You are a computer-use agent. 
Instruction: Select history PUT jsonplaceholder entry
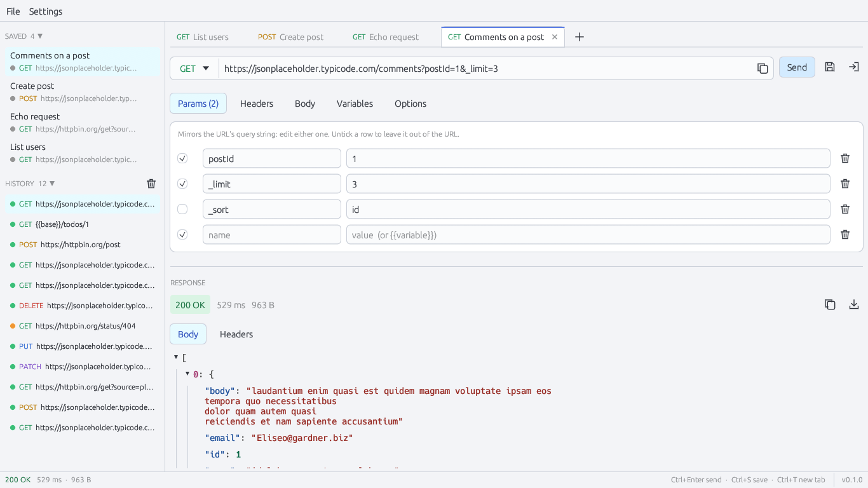coord(83,346)
